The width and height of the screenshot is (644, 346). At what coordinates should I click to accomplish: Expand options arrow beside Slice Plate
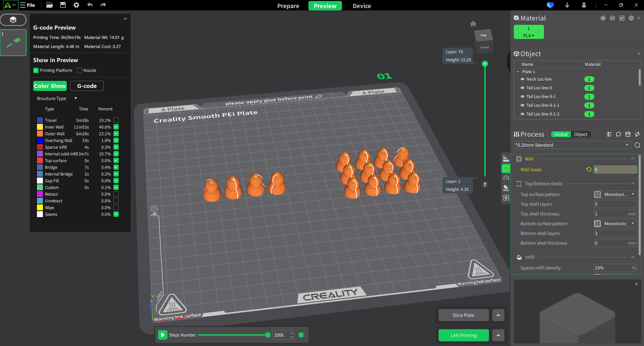(x=498, y=315)
